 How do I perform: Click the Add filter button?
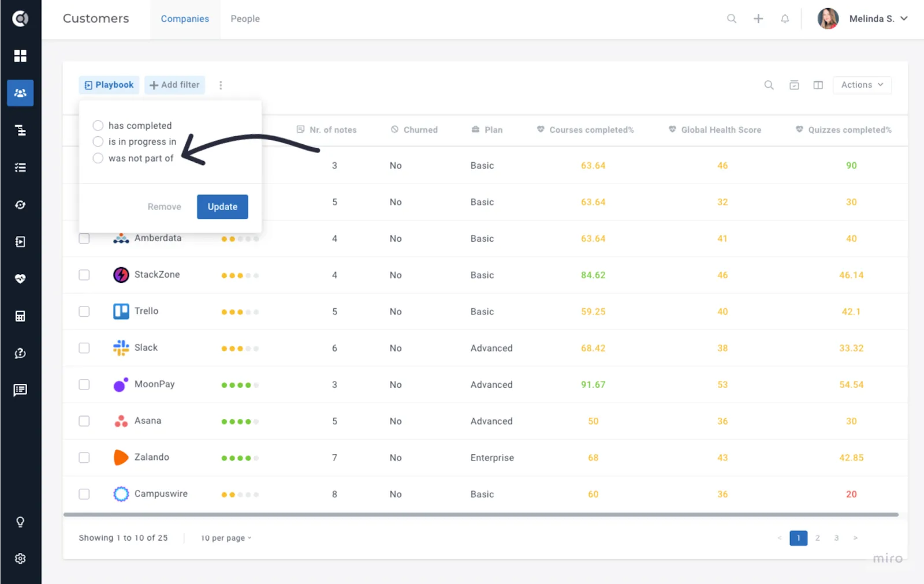[174, 85]
